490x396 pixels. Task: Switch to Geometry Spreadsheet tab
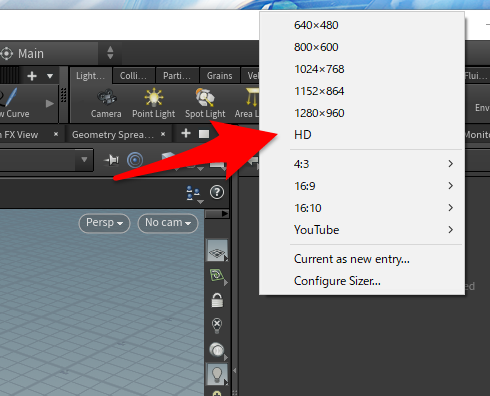pos(113,135)
